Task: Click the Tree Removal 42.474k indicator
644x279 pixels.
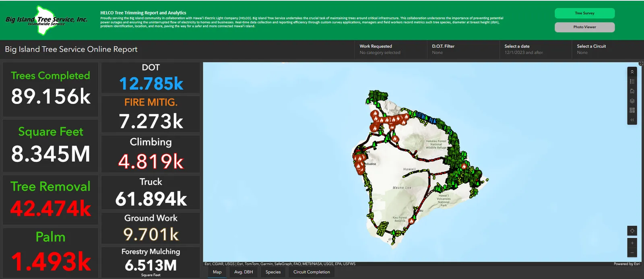Action: (x=50, y=200)
